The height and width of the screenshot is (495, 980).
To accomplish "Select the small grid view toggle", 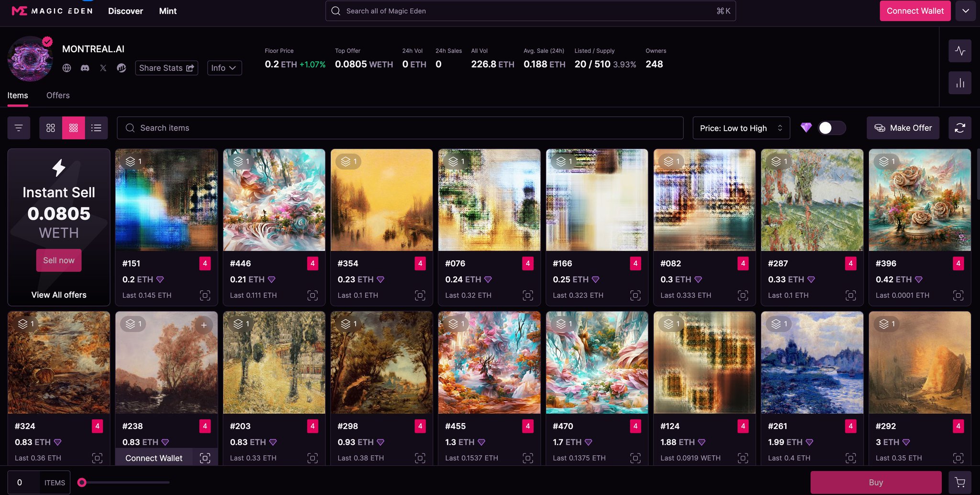I will click(74, 128).
